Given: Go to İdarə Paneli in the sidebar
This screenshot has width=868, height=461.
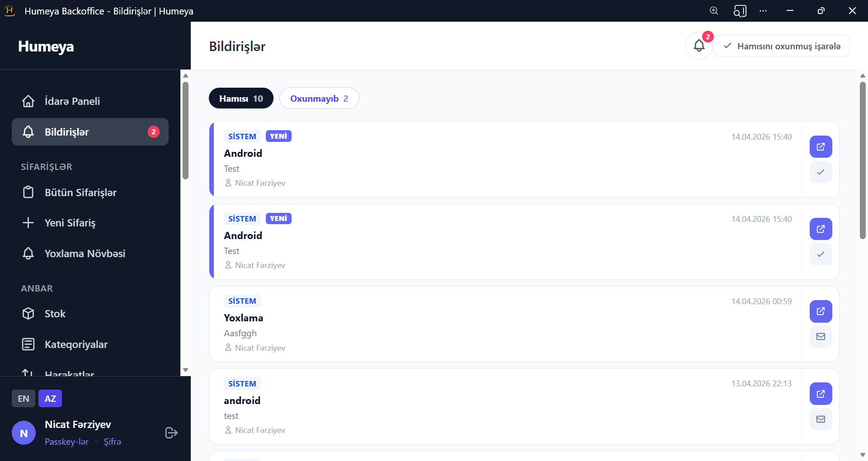Looking at the screenshot, I should pos(72,101).
